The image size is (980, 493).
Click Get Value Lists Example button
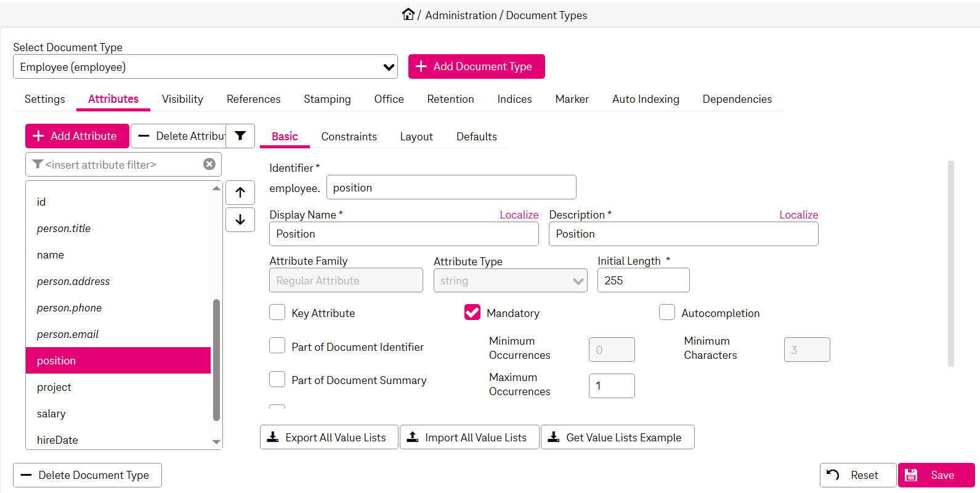(x=617, y=438)
